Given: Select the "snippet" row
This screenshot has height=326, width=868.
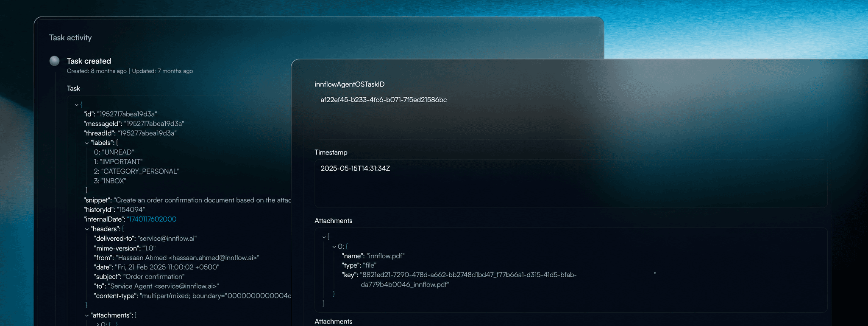Looking at the screenshot, I should pyautogui.click(x=187, y=200).
